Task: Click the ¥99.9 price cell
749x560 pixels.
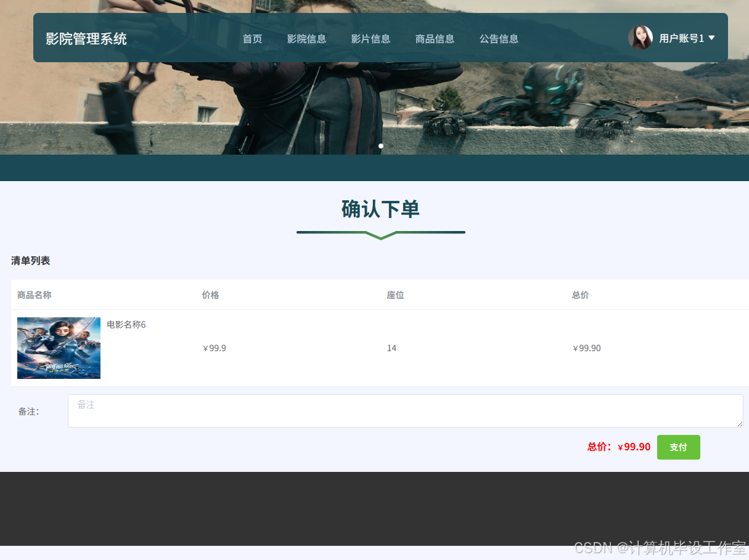Action: [214, 348]
